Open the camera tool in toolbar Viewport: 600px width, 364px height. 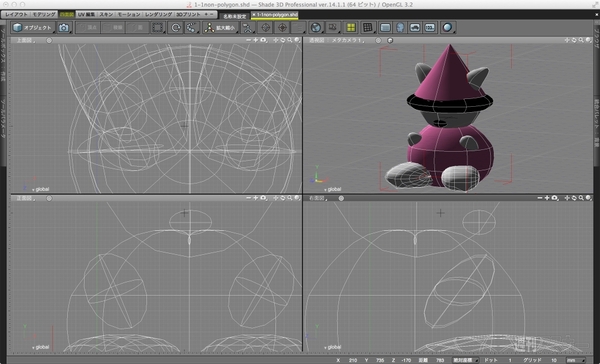(64, 28)
